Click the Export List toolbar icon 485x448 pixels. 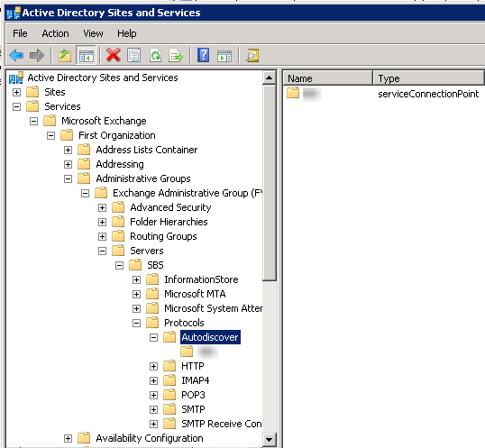(176, 56)
